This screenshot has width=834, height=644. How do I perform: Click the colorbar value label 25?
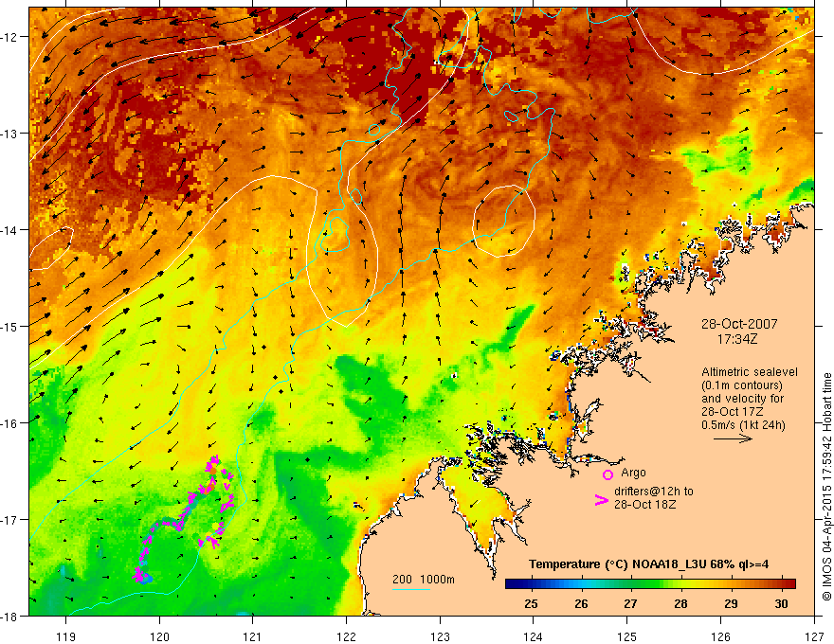point(531,603)
